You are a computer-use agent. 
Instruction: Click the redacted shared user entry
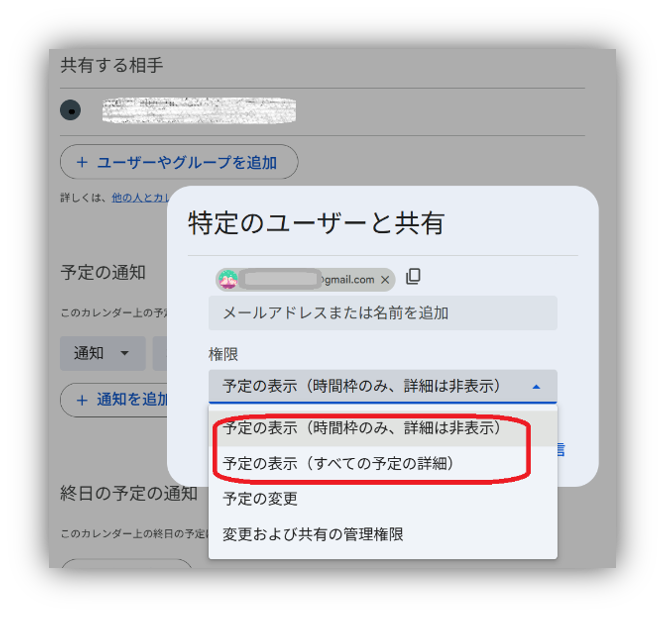pyautogui.click(x=199, y=110)
